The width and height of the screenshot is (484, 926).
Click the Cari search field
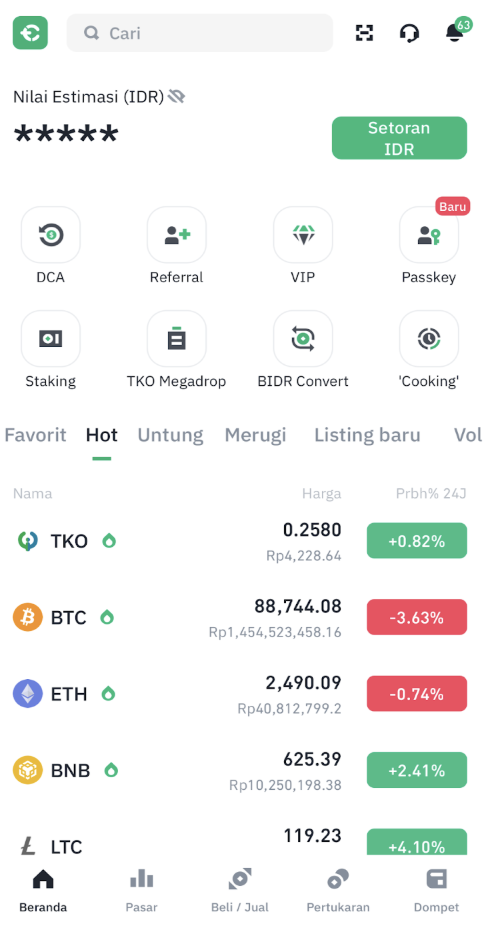200,33
